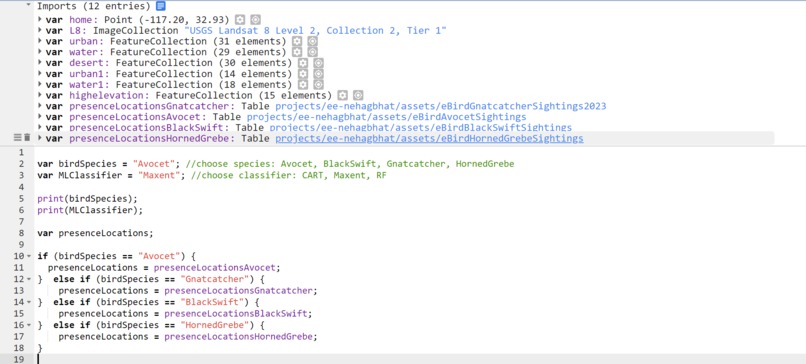The width and height of the screenshot is (806, 364).
Task: Open settings gear for water import
Action: (297, 52)
